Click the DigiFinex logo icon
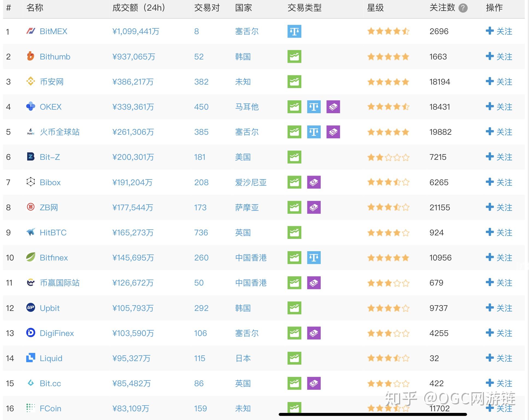The width and height of the screenshot is (529, 420). pyautogui.click(x=31, y=333)
